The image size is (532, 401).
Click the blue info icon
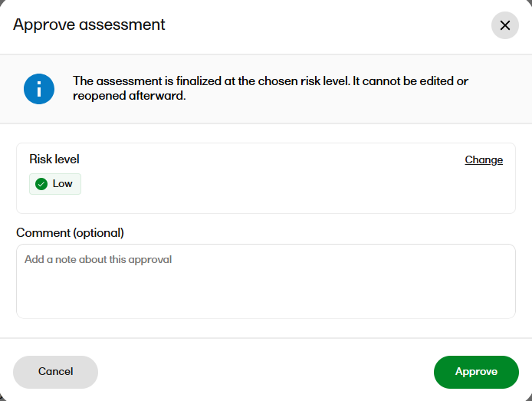[x=39, y=89]
